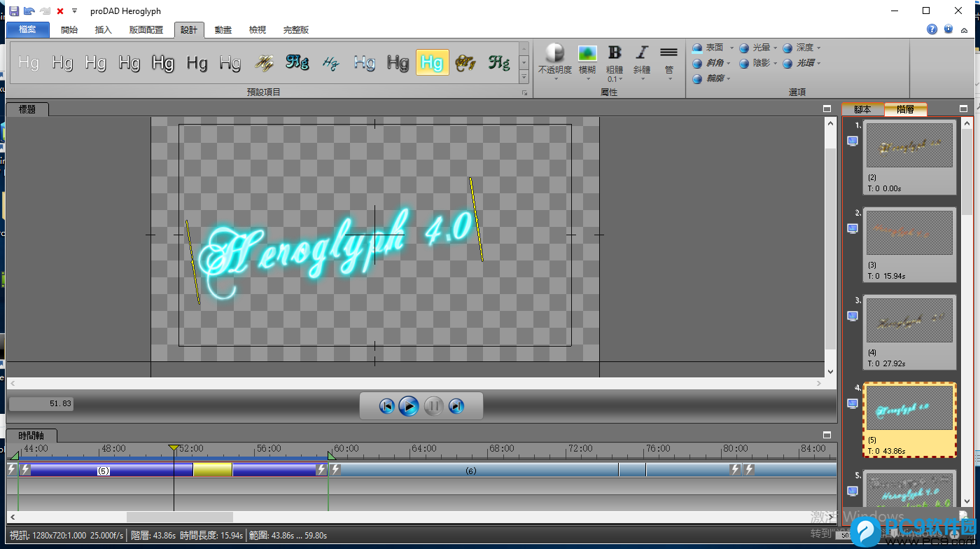Switch to the 插入 ribbon tab
Viewport: 980px width, 549px height.
[x=104, y=30]
